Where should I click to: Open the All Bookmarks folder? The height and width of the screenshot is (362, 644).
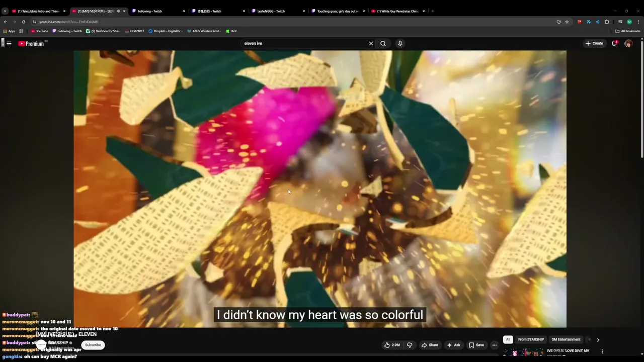(x=627, y=31)
